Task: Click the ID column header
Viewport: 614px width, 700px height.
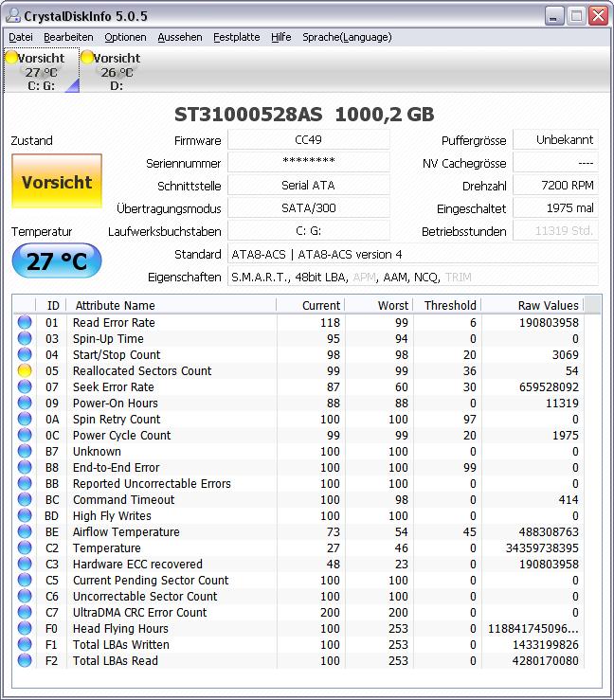Action: pos(52,305)
